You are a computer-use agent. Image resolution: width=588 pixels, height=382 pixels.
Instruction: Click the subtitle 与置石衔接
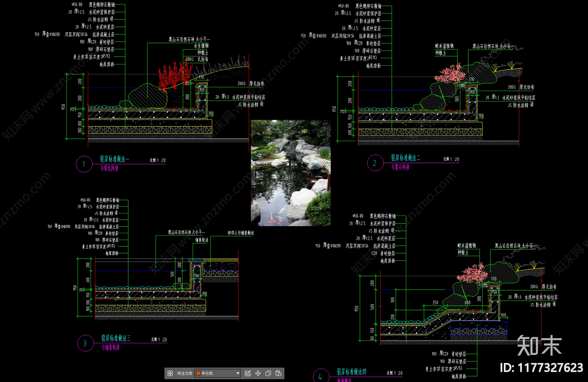point(400,167)
